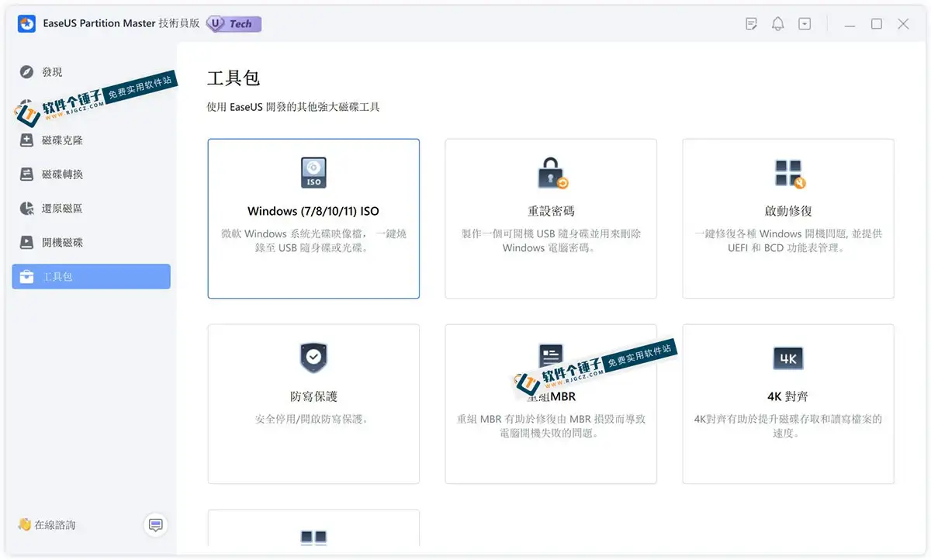Click the window title EaseUS Partition Master 技術員版
Image resolution: width=931 pixels, height=560 pixels.
tap(123, 24)
